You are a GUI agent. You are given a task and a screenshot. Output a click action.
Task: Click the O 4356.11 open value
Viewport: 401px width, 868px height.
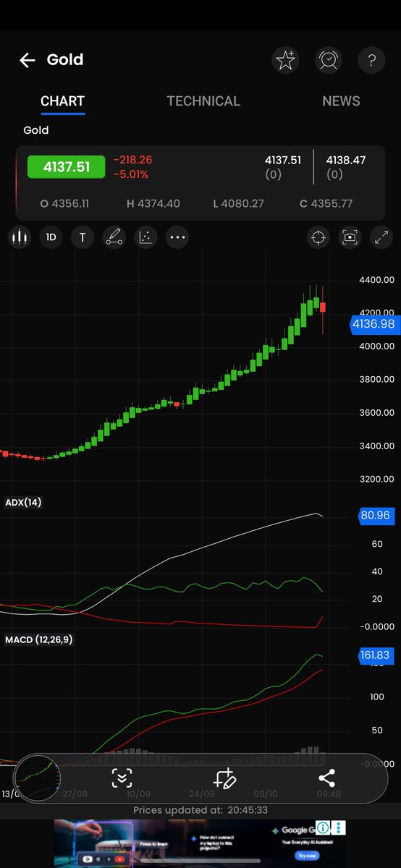[x=65, y=204]
